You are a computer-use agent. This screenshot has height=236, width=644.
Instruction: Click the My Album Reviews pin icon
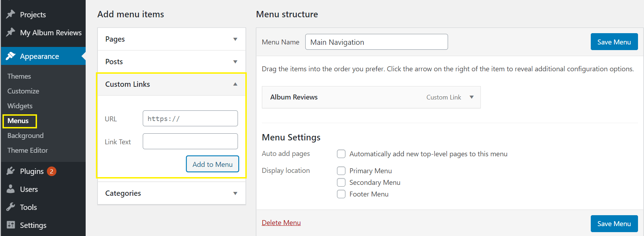coord(11,32)
